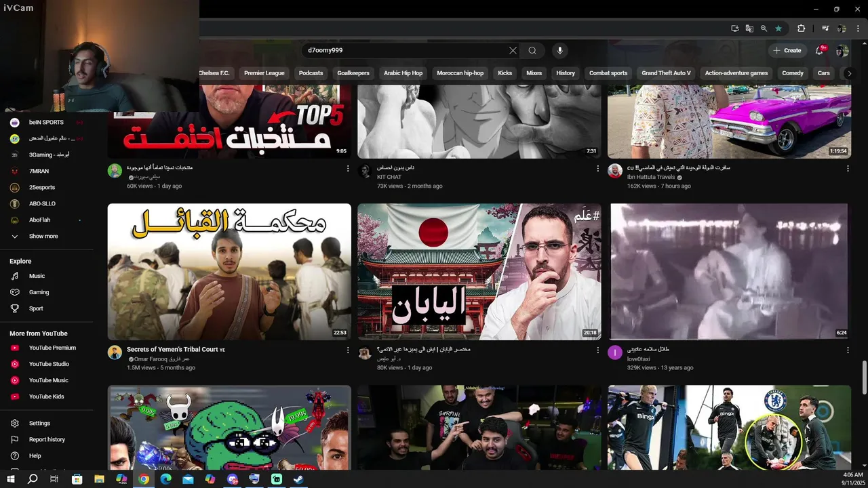Image resolution: width=868 pixels, height=488 pixels.
Task: Open options menu for Ibn Hattuta Travels video
Action: [x=848, y=168]
